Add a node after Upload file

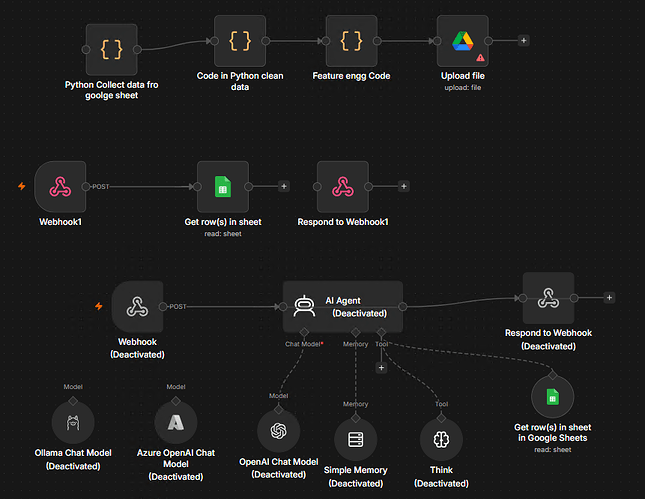523,41
